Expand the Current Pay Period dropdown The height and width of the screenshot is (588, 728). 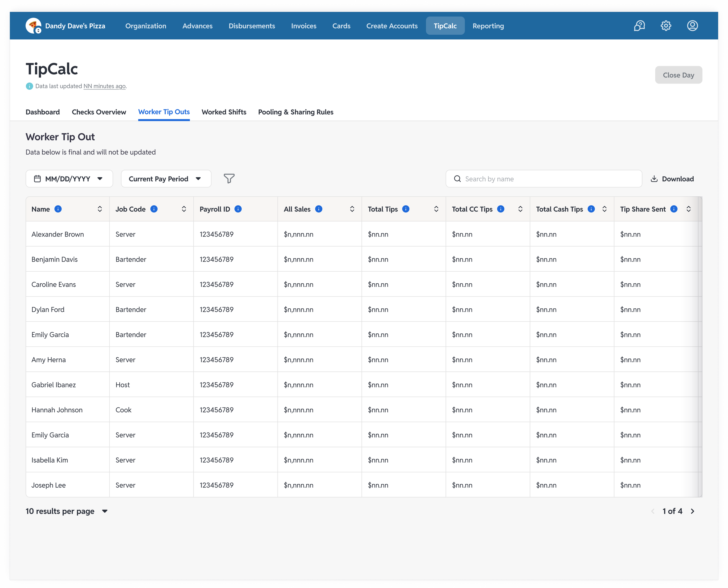pyautogui.click(x=166, y=179)
